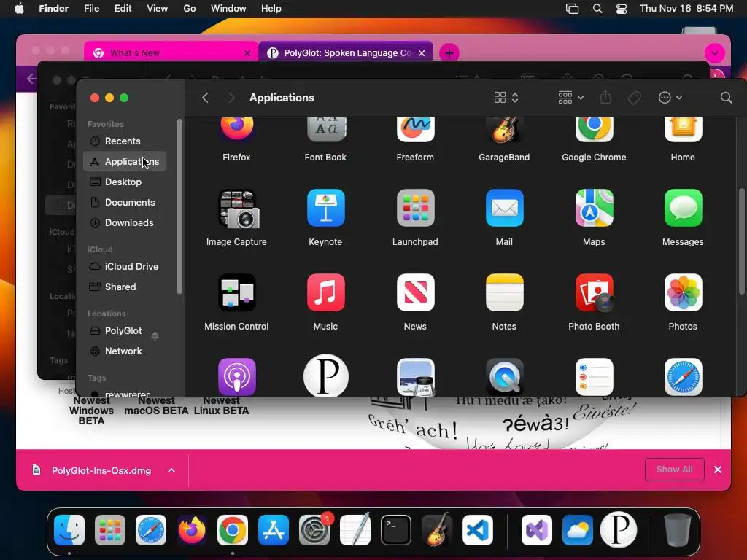
Task: Select the Freeform app icon
Action: point(415,129)
